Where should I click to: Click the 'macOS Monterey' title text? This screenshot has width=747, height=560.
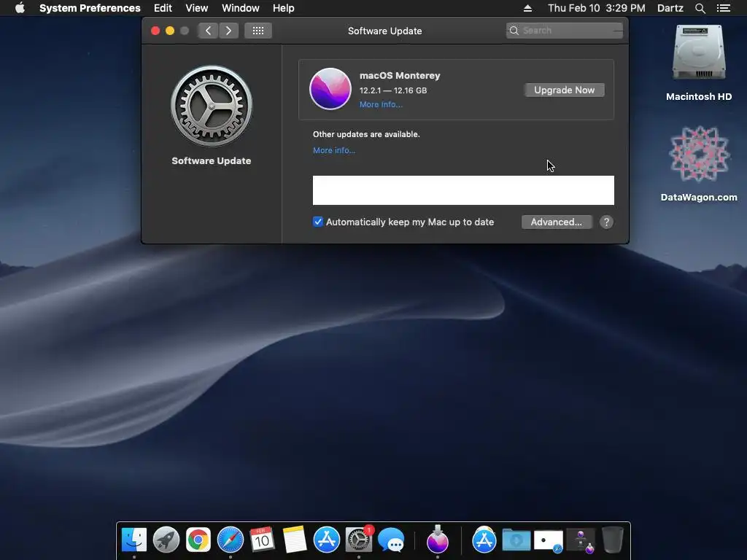(x=400, y=75)
